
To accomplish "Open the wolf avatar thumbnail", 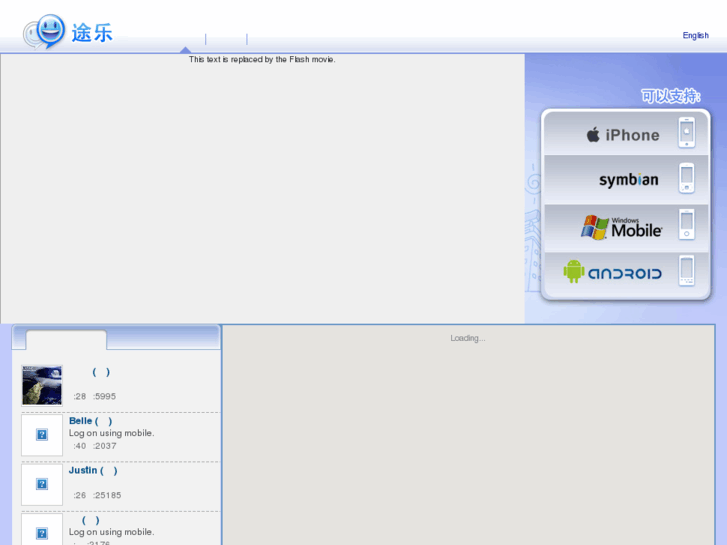I will pos(42,385).
